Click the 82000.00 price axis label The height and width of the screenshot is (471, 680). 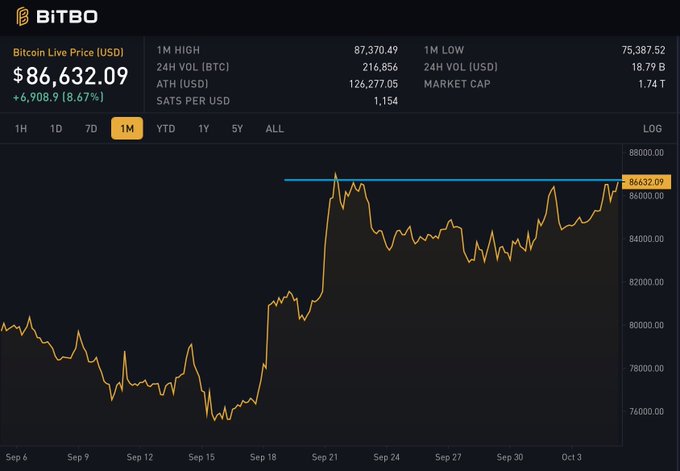pos(646,282)
